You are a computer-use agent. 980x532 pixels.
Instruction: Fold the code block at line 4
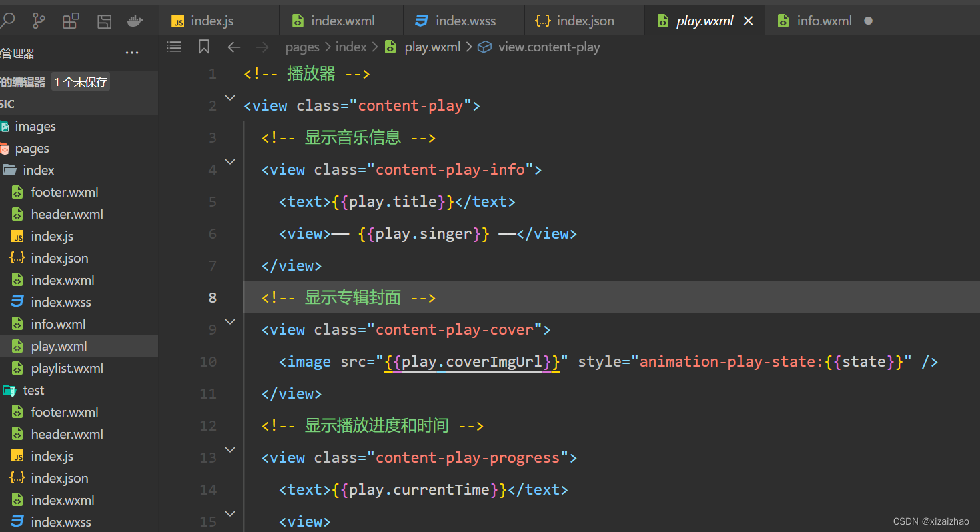[230, 162]
